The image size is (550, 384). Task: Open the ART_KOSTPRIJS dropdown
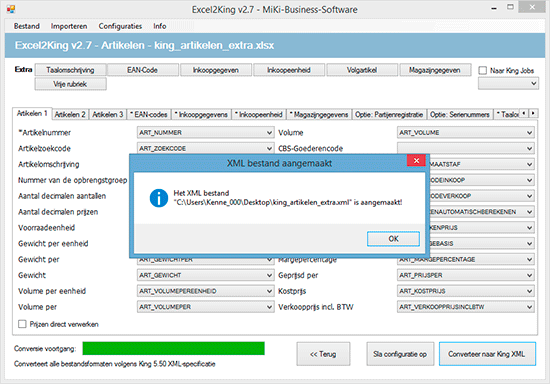pos(466,291)
